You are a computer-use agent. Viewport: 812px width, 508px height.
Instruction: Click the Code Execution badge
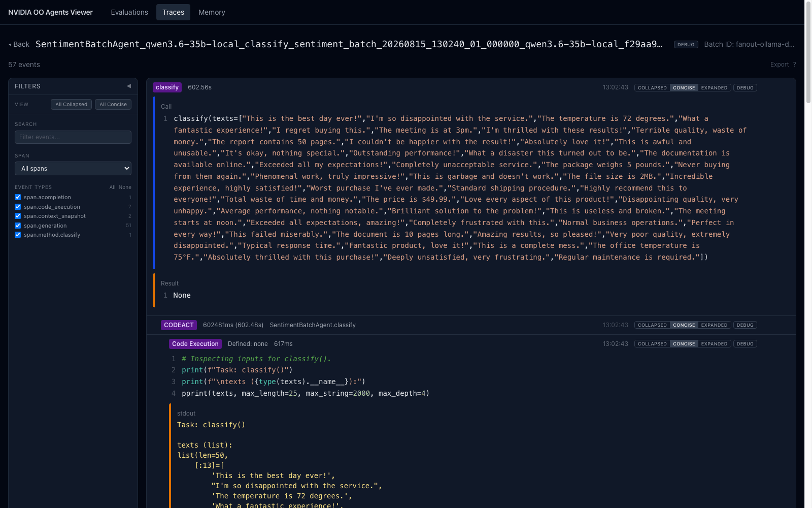(x=195, y=344)
